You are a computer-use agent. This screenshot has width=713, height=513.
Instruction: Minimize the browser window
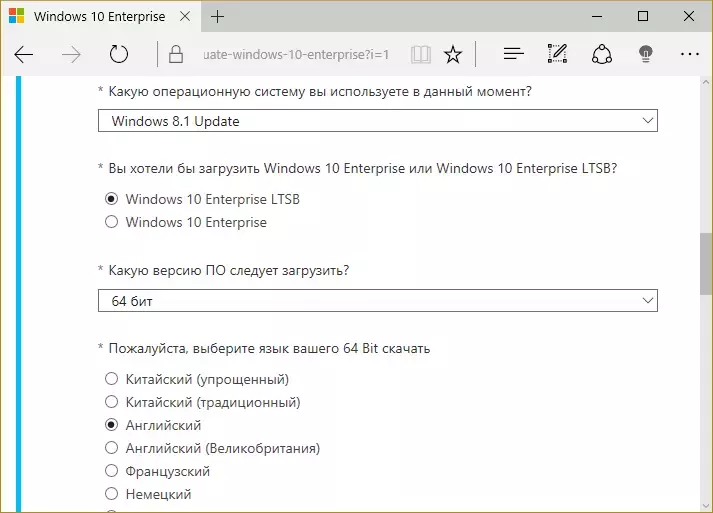point(597,16)
